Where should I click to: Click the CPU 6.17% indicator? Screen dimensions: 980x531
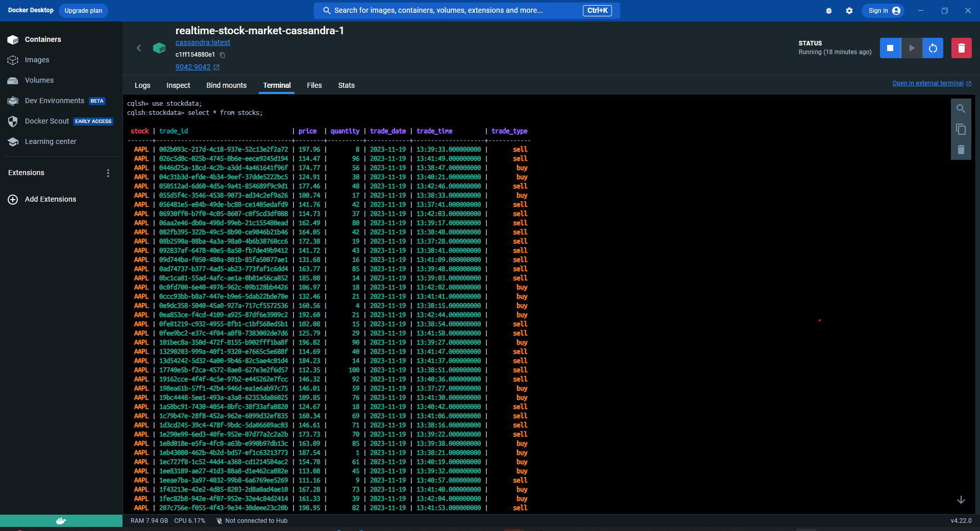point(189,521)
